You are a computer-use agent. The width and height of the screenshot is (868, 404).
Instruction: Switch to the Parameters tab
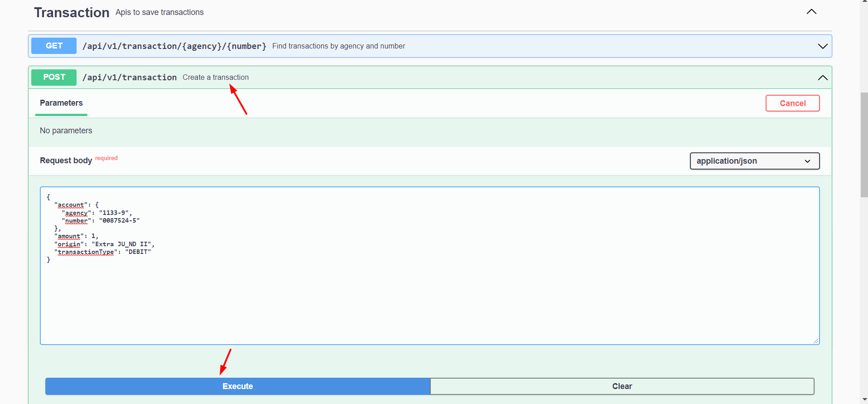[x=61, y=103]
